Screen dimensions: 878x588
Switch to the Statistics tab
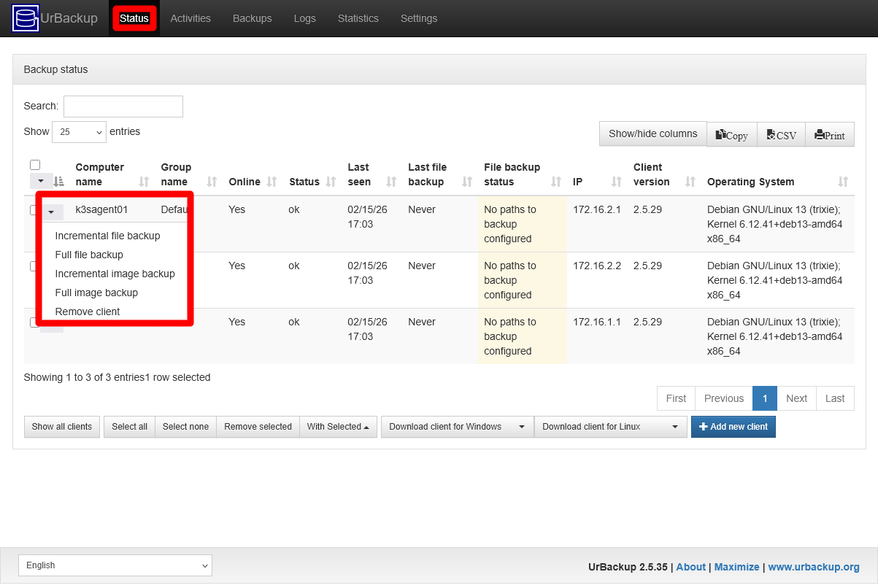click(x=358, y=18)
